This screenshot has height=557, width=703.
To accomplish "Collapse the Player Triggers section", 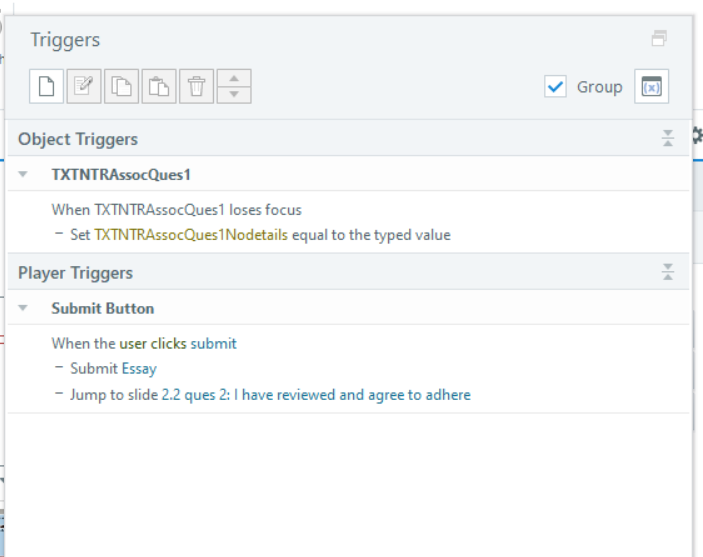I will pos(668,272).
